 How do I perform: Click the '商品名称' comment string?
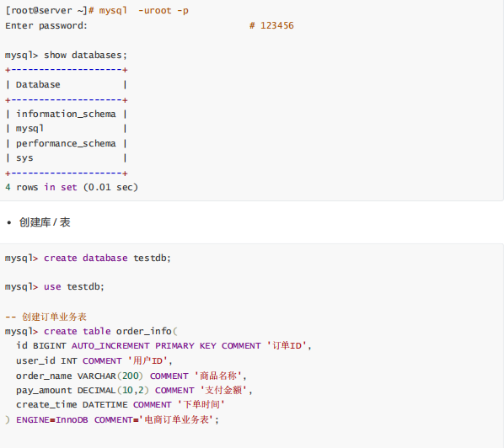tap(218, 376)
